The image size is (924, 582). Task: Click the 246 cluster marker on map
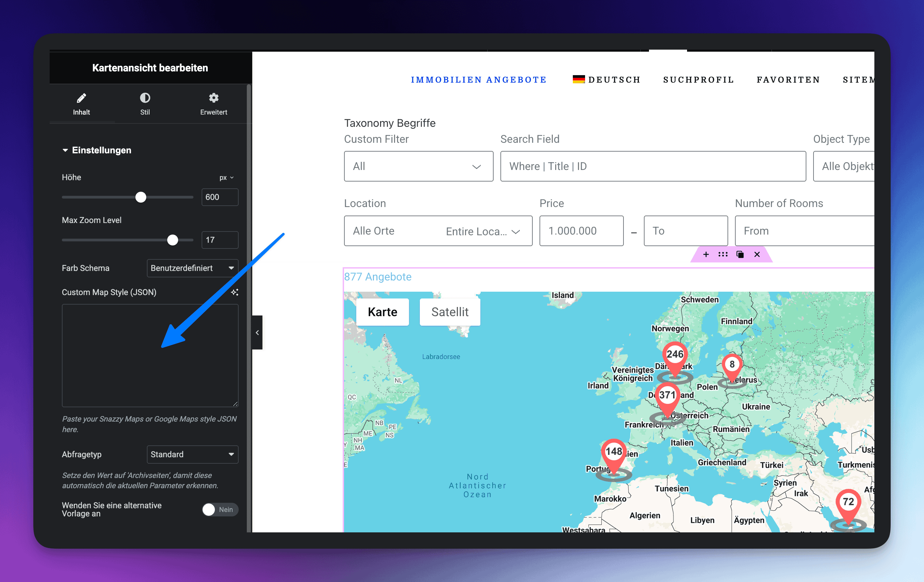tap(674, 355)
